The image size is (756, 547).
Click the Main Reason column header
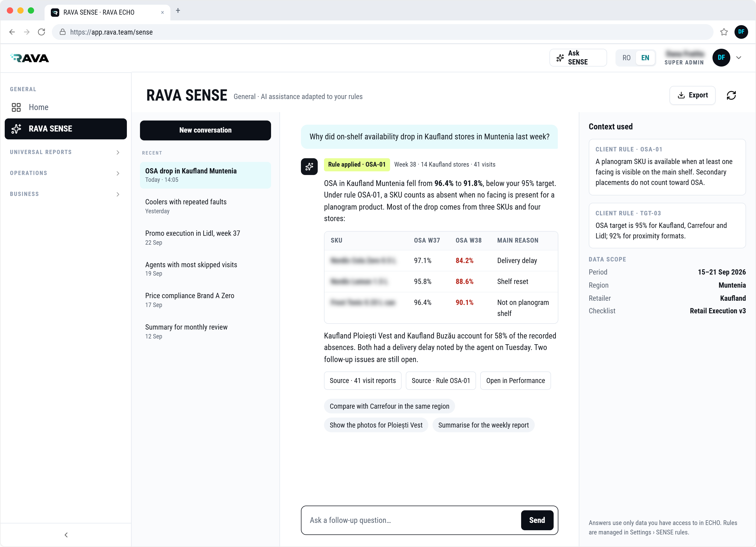[518, 240]
